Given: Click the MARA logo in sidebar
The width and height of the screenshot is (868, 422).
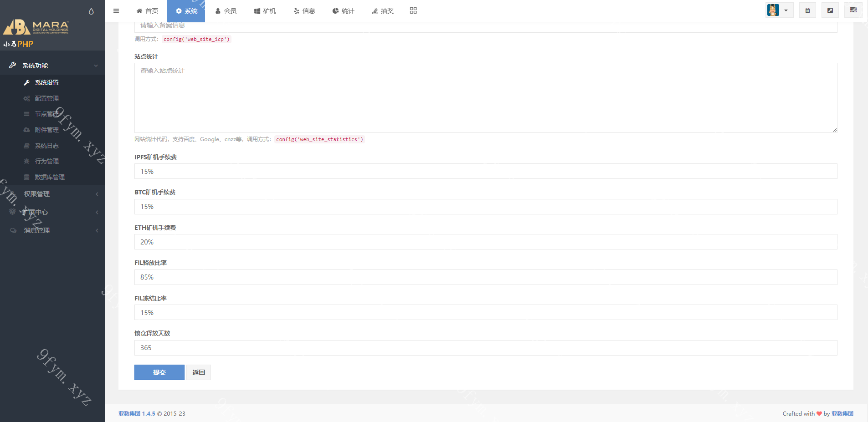Looking at the screenshot, I should (36, 27).
